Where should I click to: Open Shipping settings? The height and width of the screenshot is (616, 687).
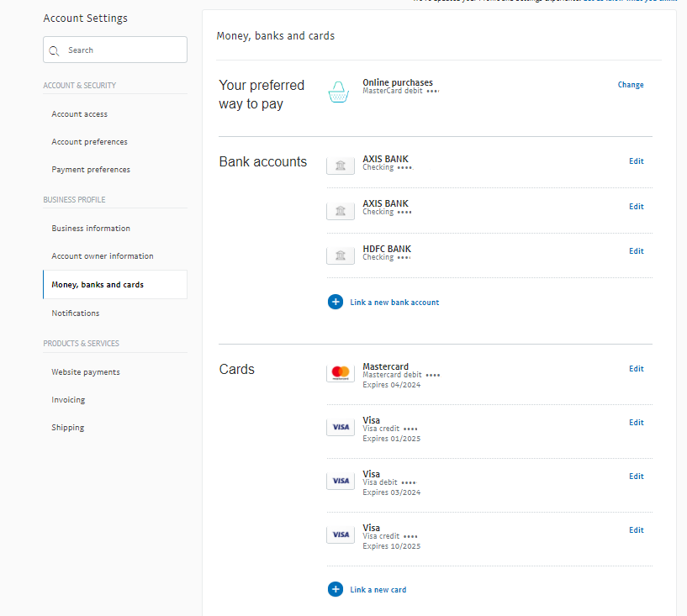(68, 427)
